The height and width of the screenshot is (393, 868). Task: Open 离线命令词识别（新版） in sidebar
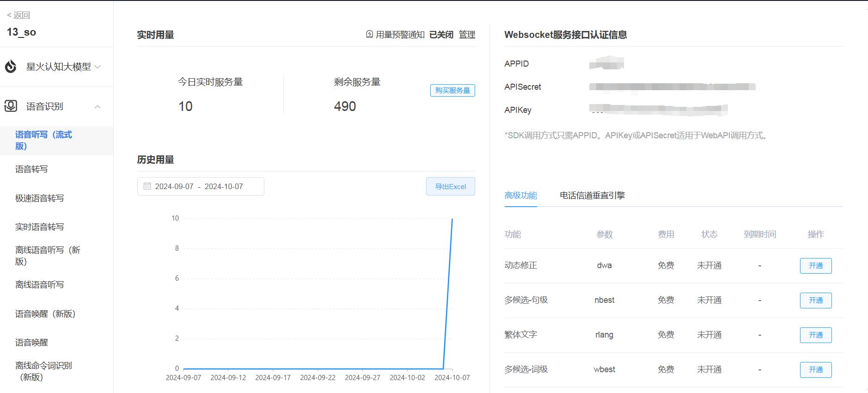click(x=43, y=371)
